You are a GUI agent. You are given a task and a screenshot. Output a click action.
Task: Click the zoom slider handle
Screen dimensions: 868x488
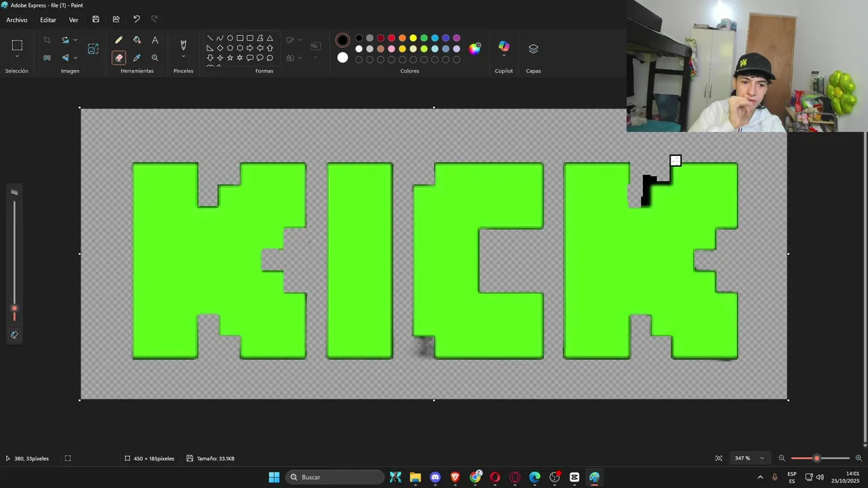coord(816,458)
